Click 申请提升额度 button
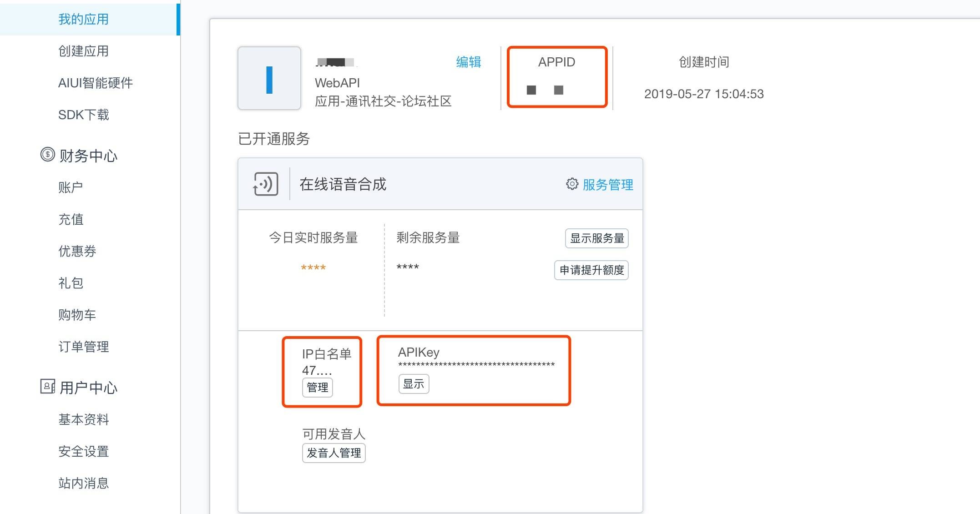This screenshot has height=514, width=980. click(x=591, y=270)
